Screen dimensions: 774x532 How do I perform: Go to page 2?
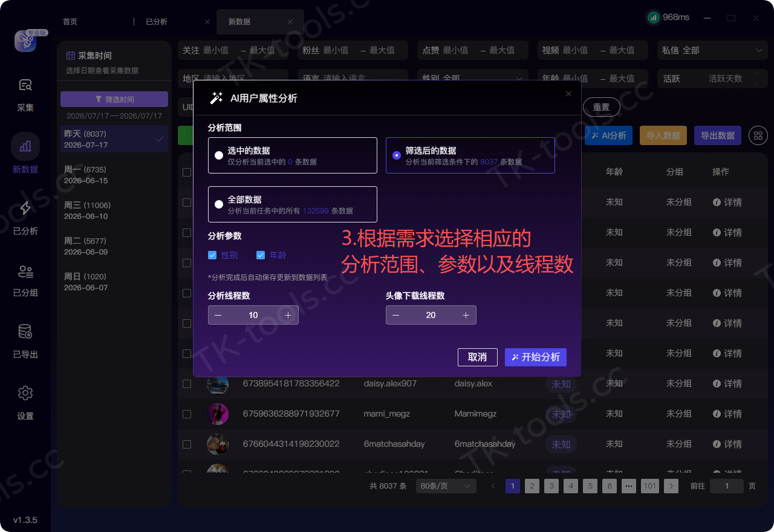tap(532, 486)
